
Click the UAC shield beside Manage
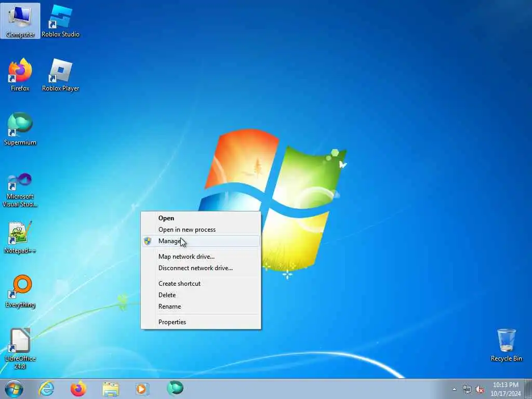(x=148, y=241)
